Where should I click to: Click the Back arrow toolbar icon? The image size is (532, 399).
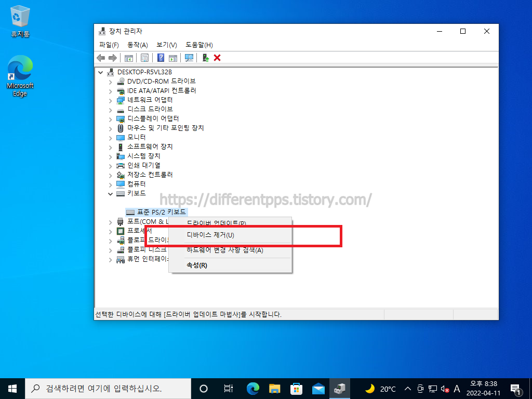[101, 58]
